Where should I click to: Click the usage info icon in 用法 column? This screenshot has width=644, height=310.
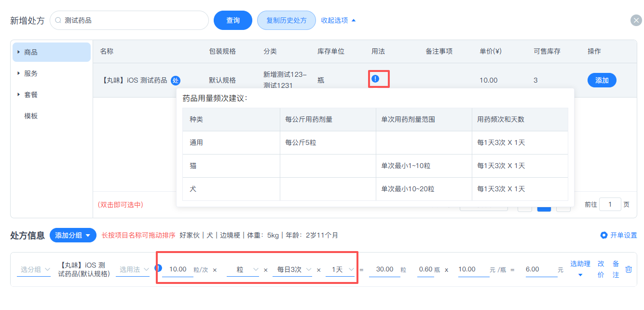[375, 78]
